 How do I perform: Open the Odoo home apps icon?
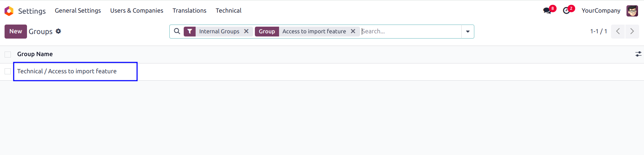pos(9,11)
